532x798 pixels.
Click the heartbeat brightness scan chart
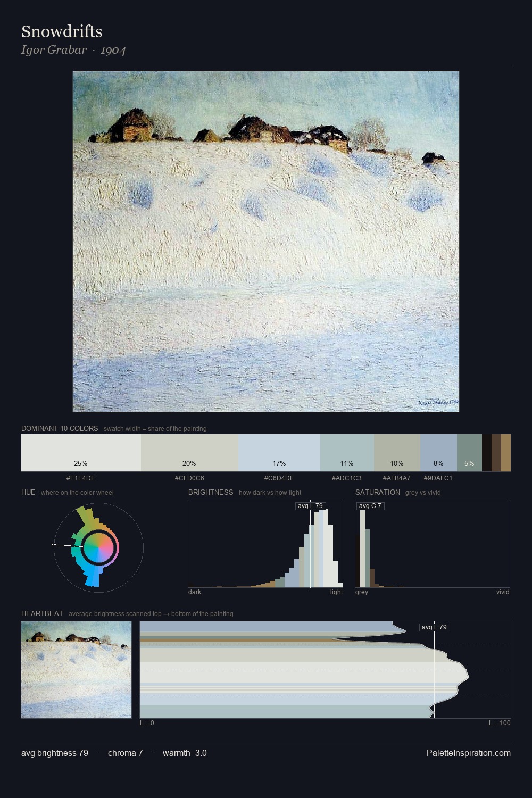tap(325, 670)
